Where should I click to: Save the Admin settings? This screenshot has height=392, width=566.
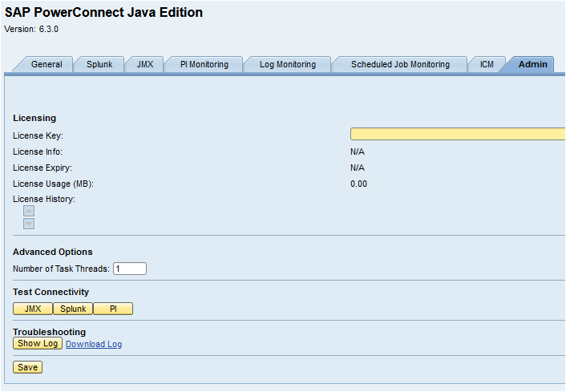click(x=27, y=367)
